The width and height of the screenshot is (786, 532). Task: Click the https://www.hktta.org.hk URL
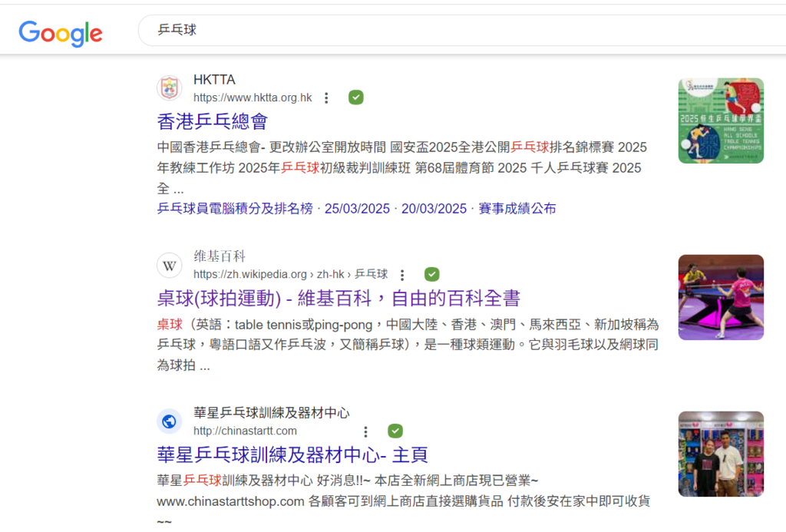[x=253, y=97]
